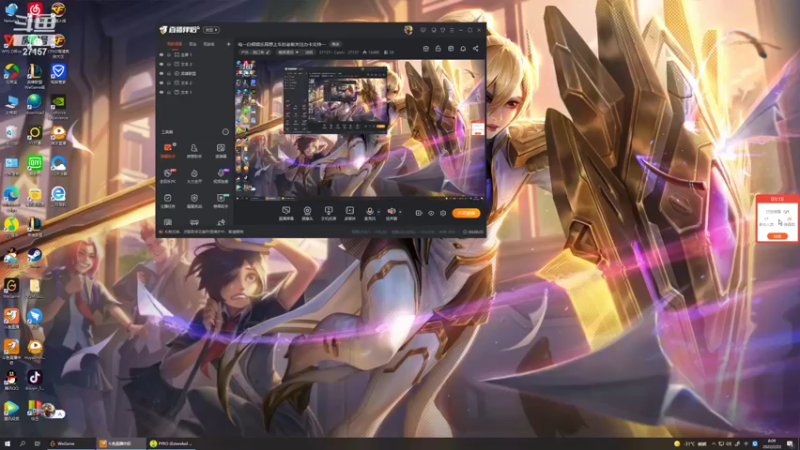Open the user avatar in the title bar
800x450 pixels.
(408, 30)
